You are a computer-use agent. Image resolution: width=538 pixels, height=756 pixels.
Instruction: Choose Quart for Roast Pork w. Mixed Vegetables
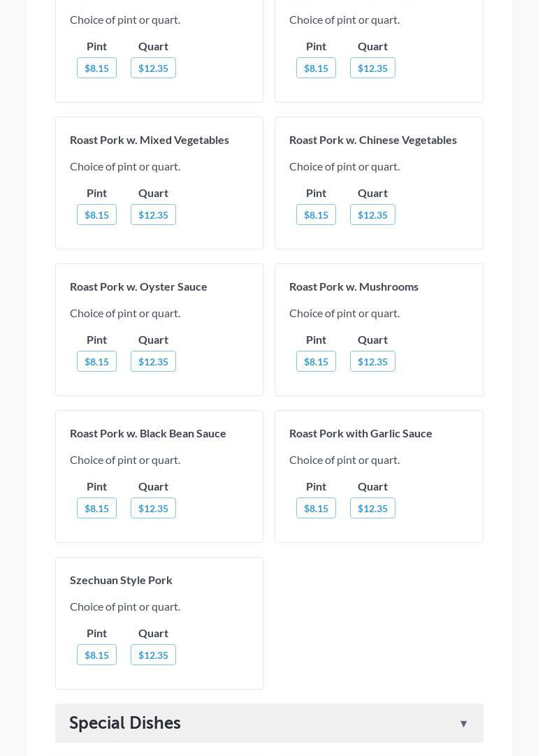pos(153,215)
